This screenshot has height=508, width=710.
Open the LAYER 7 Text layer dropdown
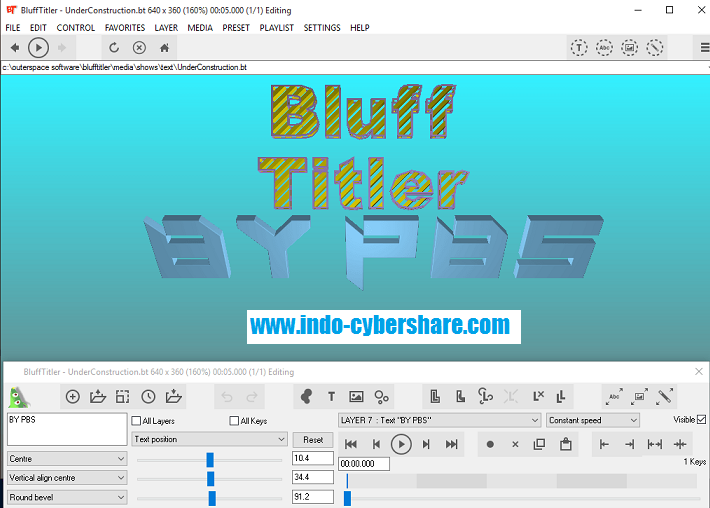click(x=439, y=420)
